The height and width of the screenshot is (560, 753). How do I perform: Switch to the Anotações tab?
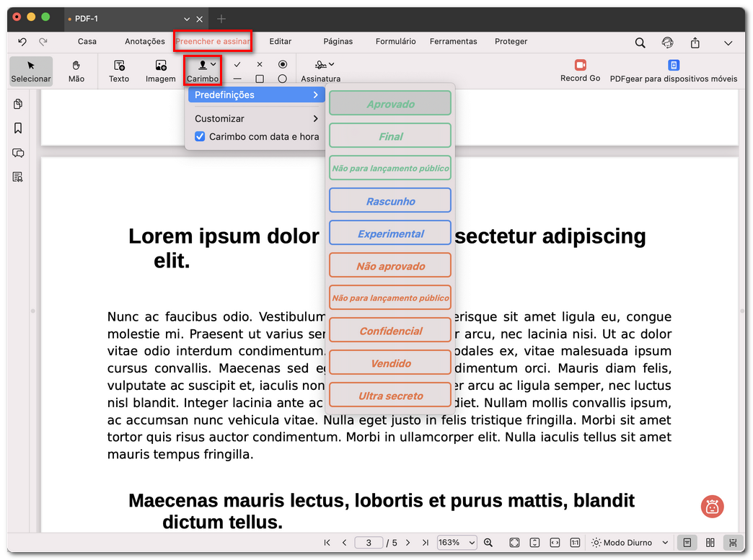[145, 42]
